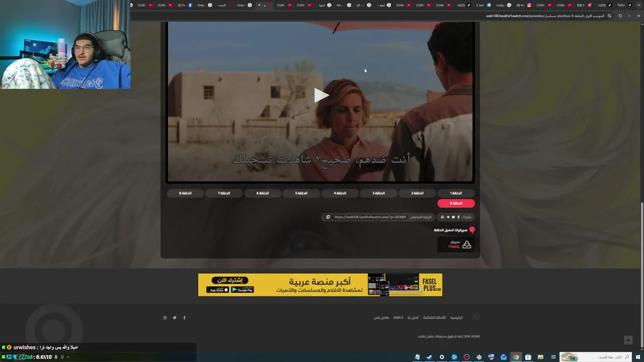This screenshot has width=644, height=362.
Task: Open site settings icon beside the URL
Action: pos(609,16)
